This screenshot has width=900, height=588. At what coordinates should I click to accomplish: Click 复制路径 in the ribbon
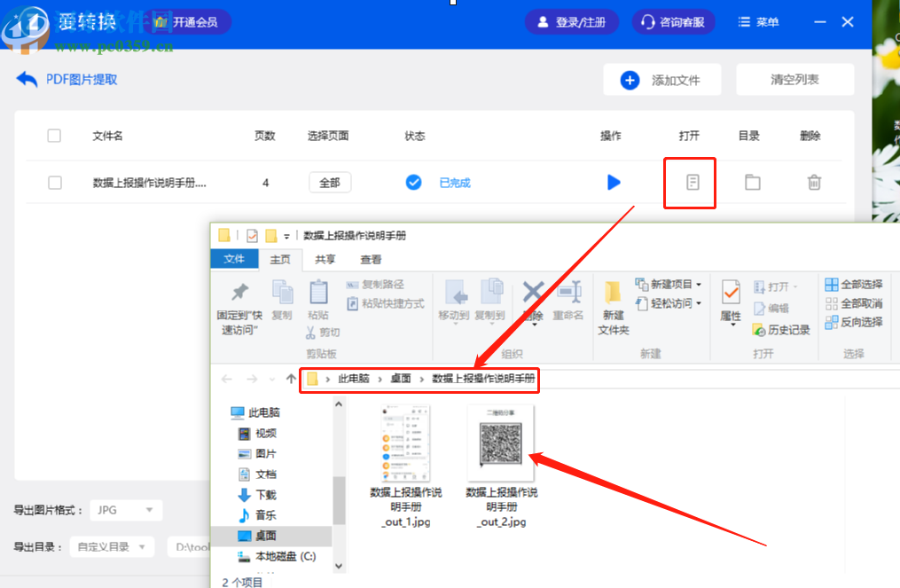[x=375, y=284]
